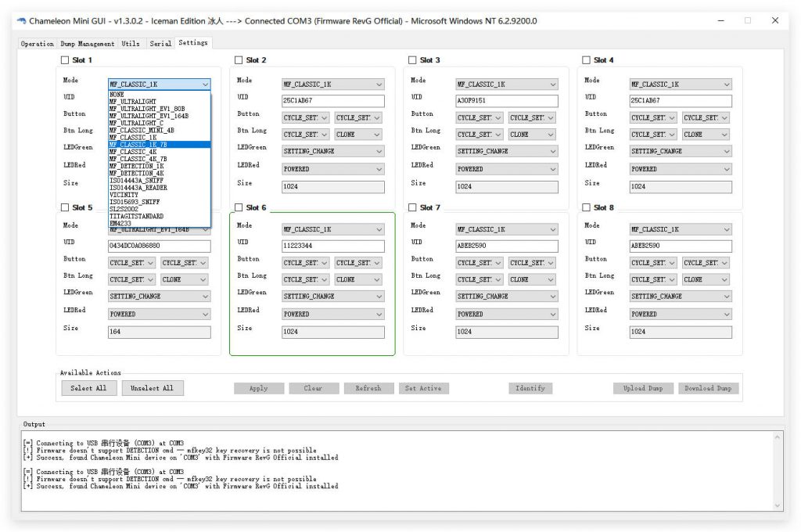Switch to the Operation tab
The image size is (801, 532).
[x=36, y=44]
